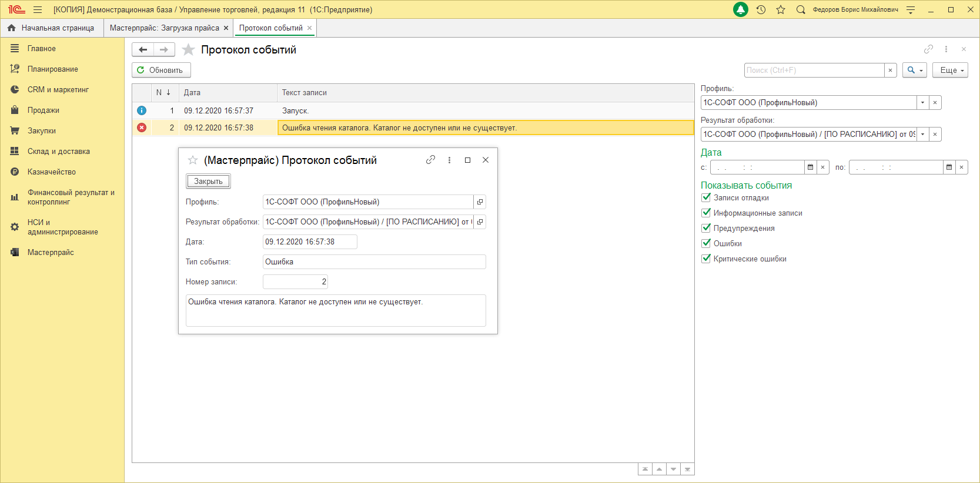This screenshot has width=980, height=483.
Task: Copy link to dialog via chain icon
Action: (430, 160)
